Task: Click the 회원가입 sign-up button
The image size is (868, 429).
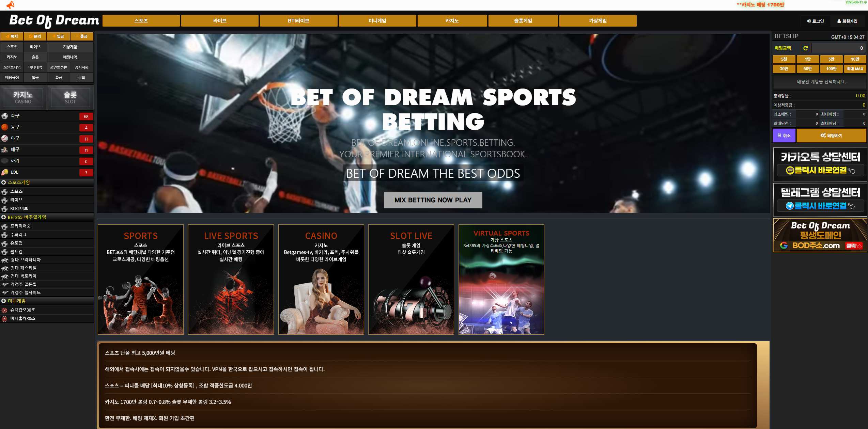Action: pyautogui.click(x=847, y=21)
